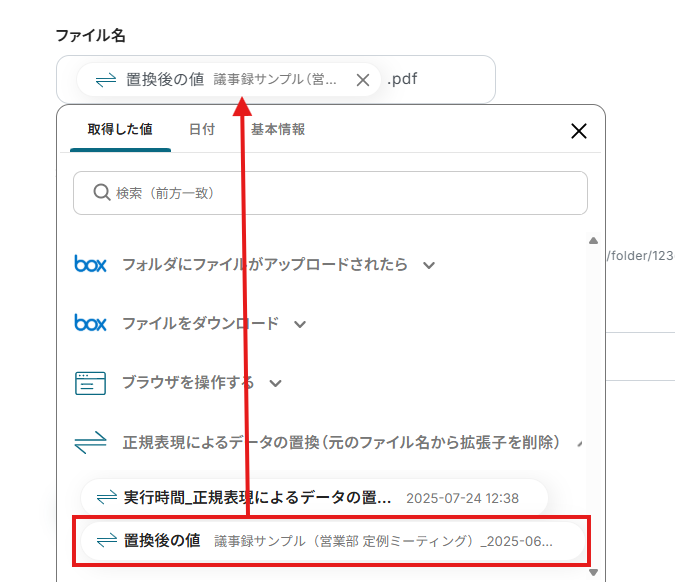Viewport: 675px width, 582px height.
Task: Click box logo beside フォルダにファイルがアップロードされたら
Action: [x=90, y=264]
